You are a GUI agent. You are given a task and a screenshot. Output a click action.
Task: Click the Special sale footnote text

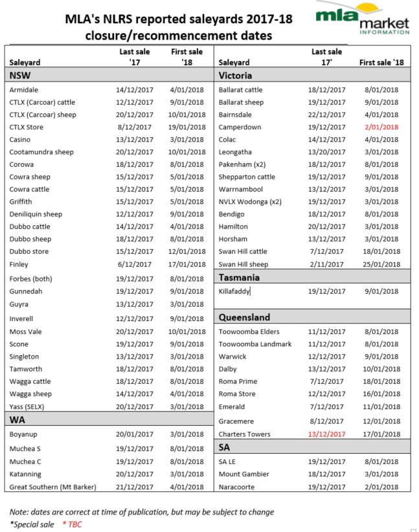[x=32, y=524]
